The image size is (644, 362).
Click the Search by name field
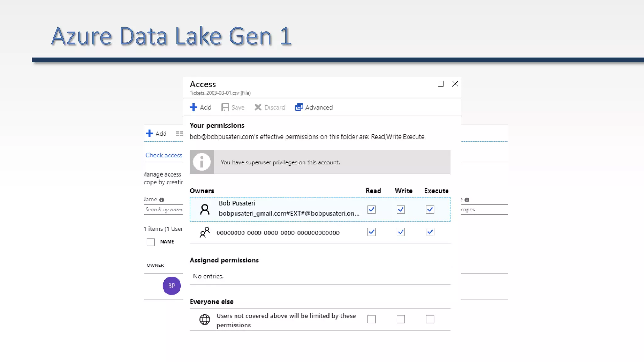pyautogui.click(x=164, y=210)
